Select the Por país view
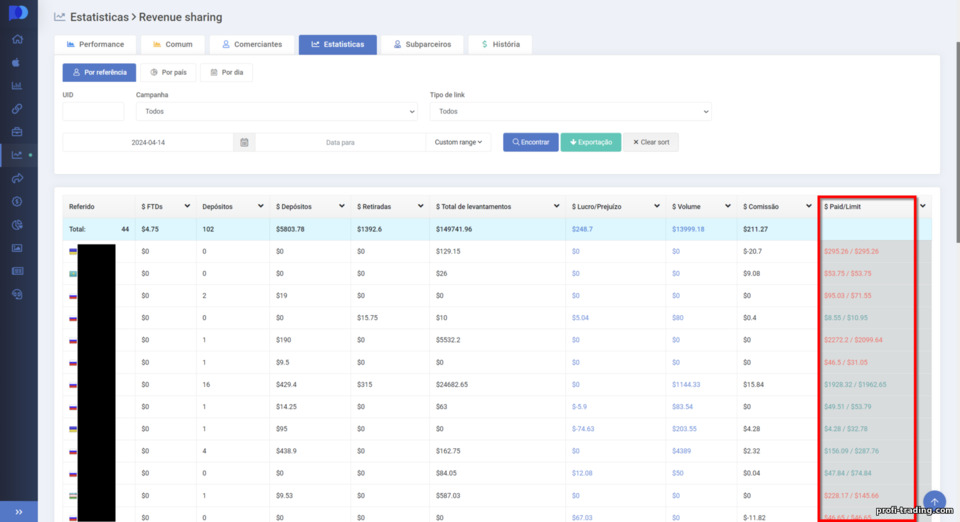The image size is (960, 522). [x=168, y=72]
